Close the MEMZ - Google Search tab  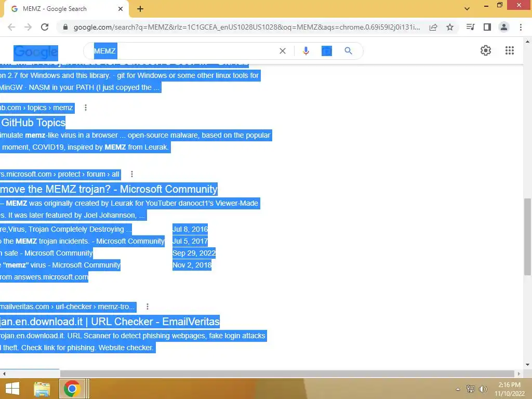click(121, 9)
